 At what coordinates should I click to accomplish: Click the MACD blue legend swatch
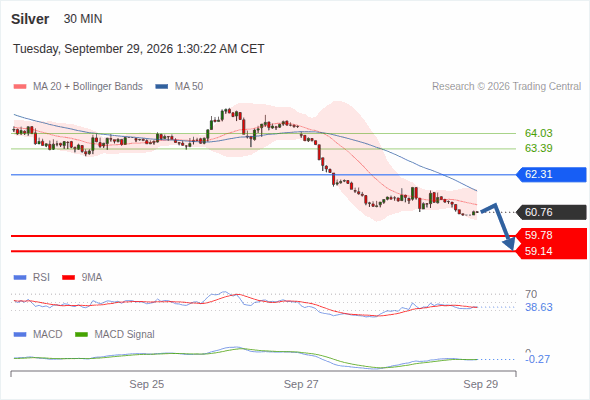(x=20, y=335)
